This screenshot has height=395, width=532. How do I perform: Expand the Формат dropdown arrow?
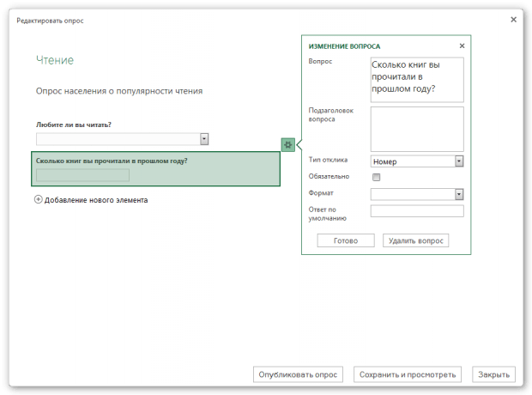coord(459,194)
